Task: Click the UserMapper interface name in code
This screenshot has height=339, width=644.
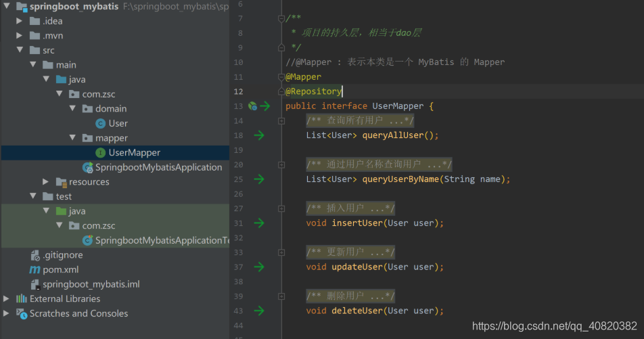Action: (398, 106)
